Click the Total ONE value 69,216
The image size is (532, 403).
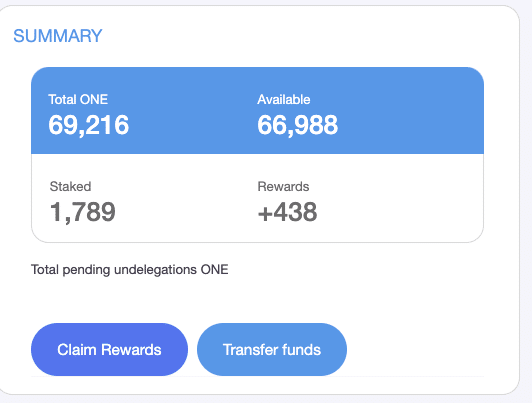click(89, 125)
